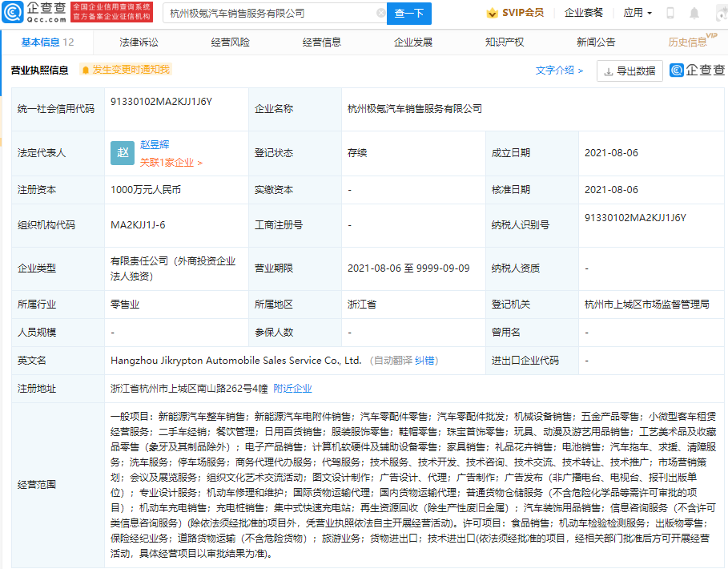Click the 企查查 logo beside export button
The height and width of the screenshot is (569, 728).
pyautogui.click(x=697, y=71)
